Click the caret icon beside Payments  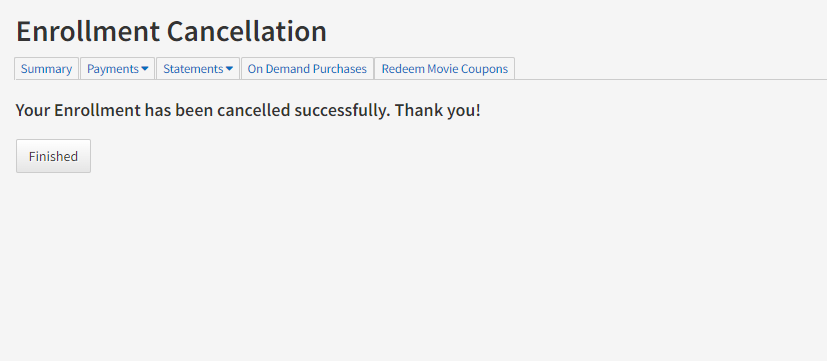point(145,69)
